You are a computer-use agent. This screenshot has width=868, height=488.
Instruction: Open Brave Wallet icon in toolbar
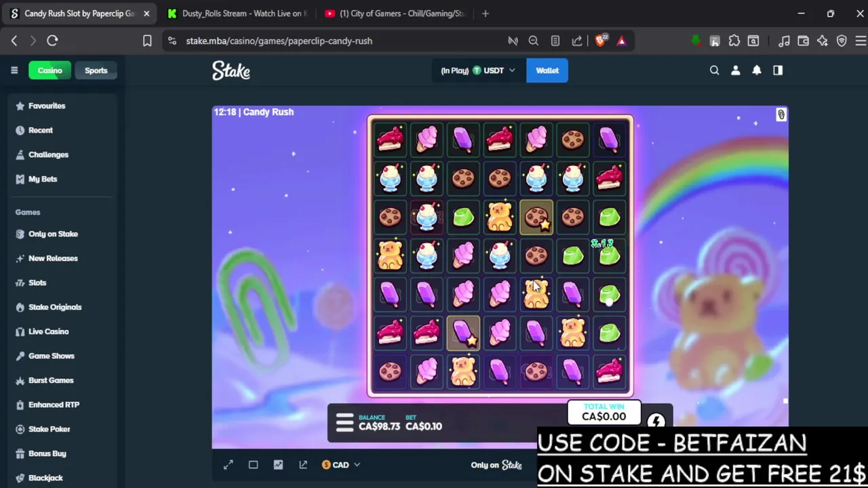pyautogui.click(x=803, y=41)
